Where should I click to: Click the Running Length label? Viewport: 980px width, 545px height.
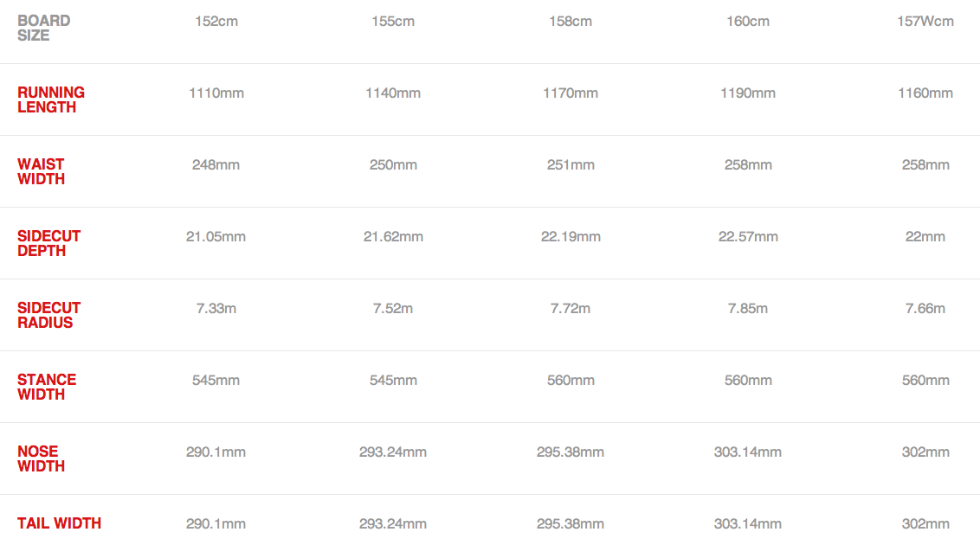click(x=50, y=99)
